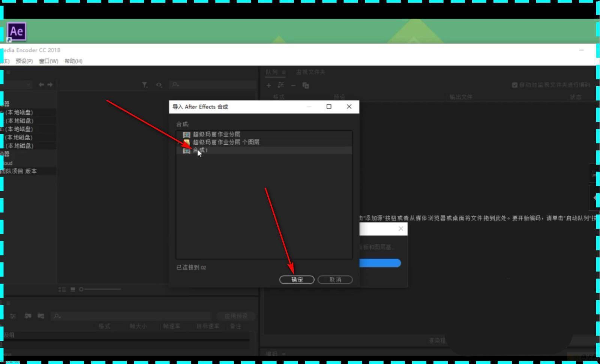Switch media browser to list view
Image resolution: width=600 pixels, height=364 pixels.
(62, 289)
